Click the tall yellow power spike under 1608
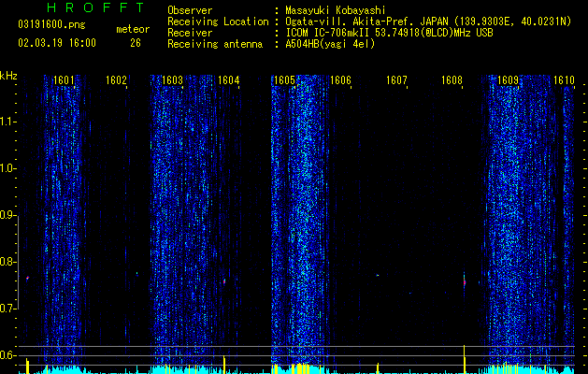This screenshot has height=374, width=588. pyautogui.click(x=465, y=359)
